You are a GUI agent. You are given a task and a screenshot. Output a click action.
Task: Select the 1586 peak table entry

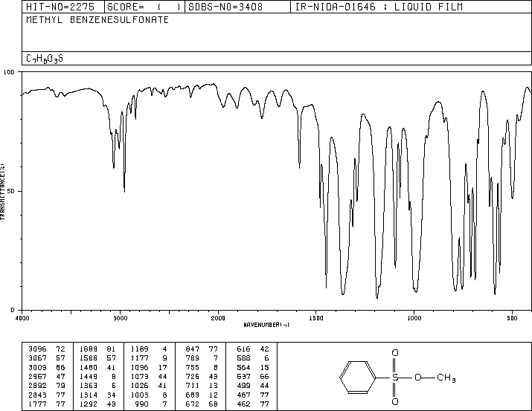97,358
